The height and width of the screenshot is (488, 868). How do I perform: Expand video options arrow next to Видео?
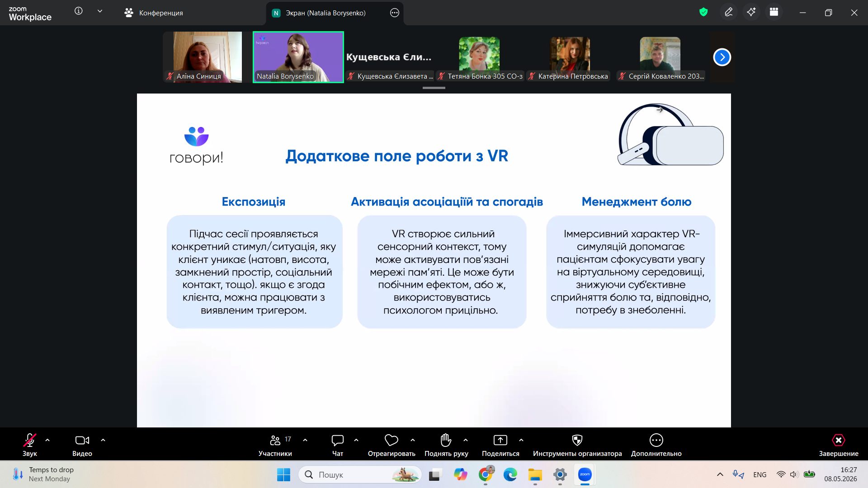[x=103, y=440]
